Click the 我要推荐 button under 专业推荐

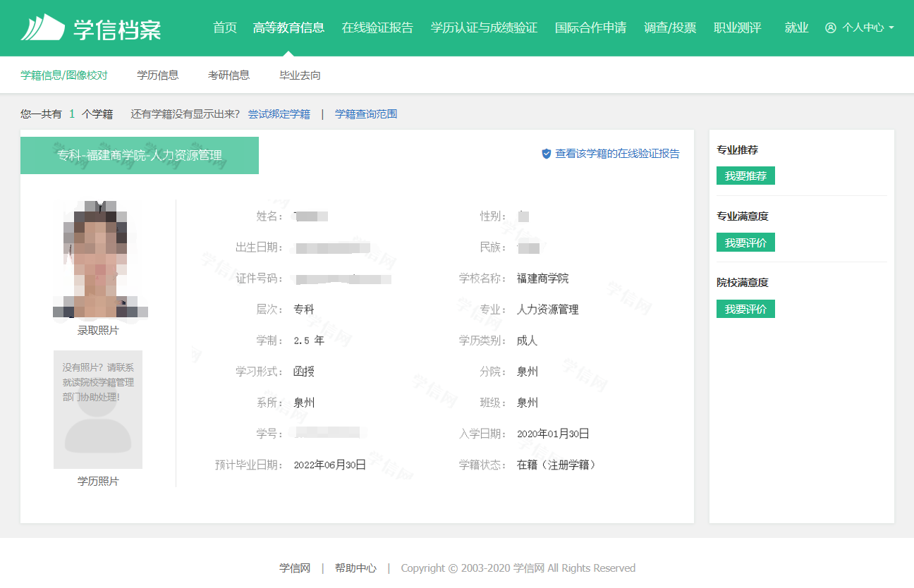745,175
